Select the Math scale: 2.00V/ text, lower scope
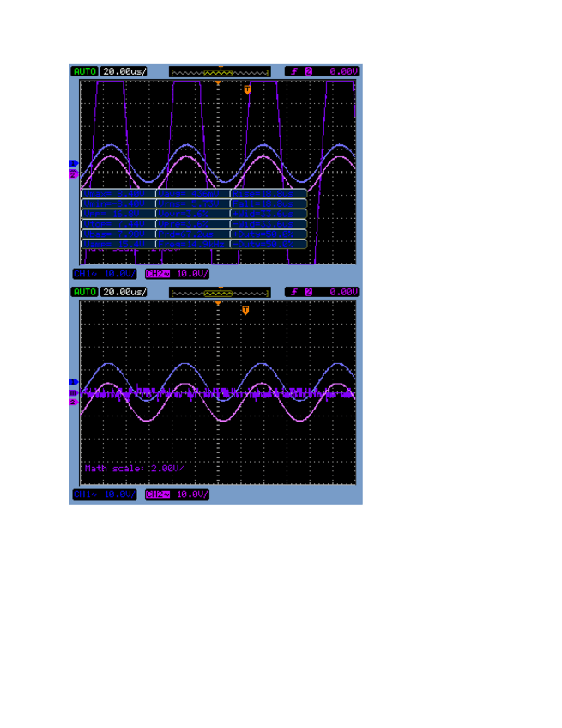The height and width of the screenshot is (728, 562). tap(134, 469)
